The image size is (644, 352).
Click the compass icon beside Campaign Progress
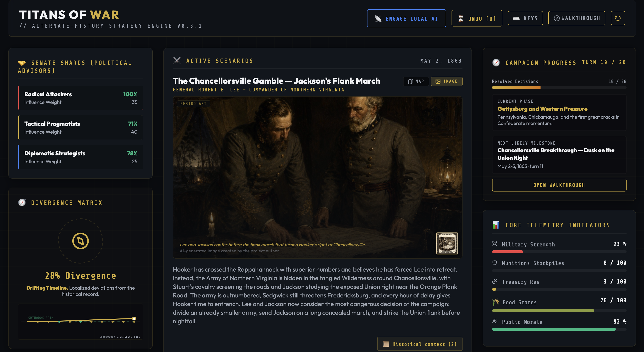496,63
